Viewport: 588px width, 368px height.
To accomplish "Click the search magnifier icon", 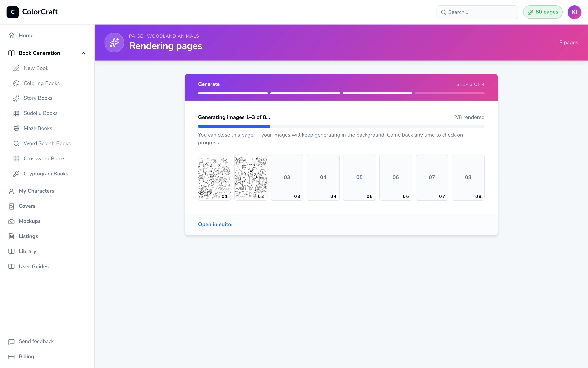I will [443, 12].
